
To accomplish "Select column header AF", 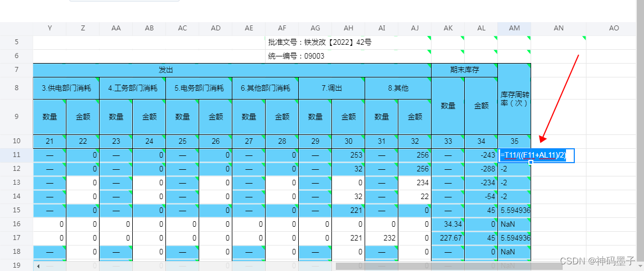I will (282, 28).
